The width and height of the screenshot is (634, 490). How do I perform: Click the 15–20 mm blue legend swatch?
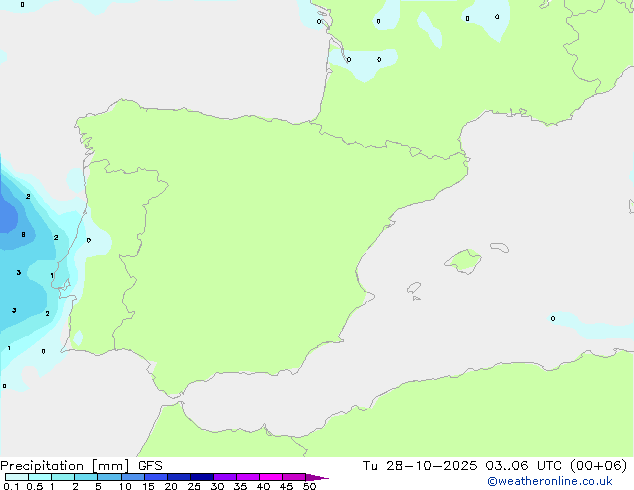click(x=155, y=477)
